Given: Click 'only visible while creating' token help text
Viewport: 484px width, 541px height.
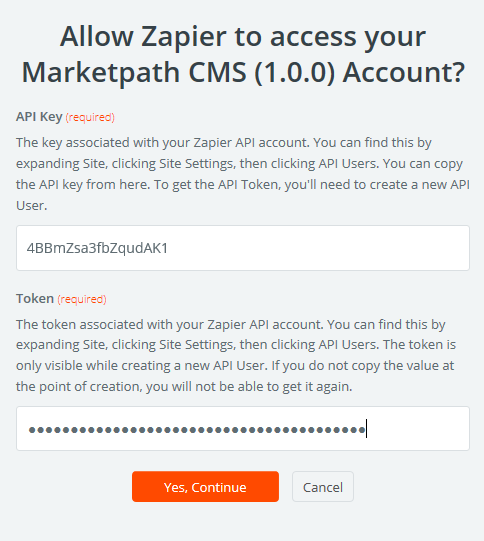Looking at the screenshot, I should click(93, 366).
